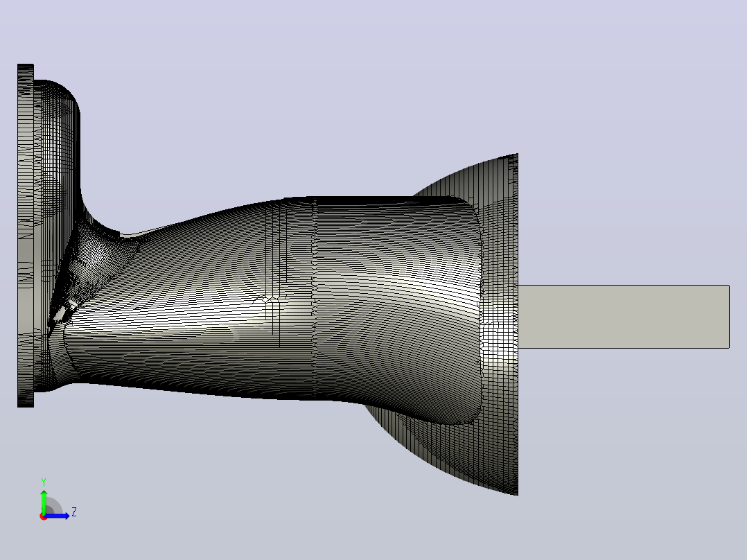Click the red X axis dot at triad origin
The height and width of the screenshot is (560, 747).
pyautogui.click(x=44, y=517)
